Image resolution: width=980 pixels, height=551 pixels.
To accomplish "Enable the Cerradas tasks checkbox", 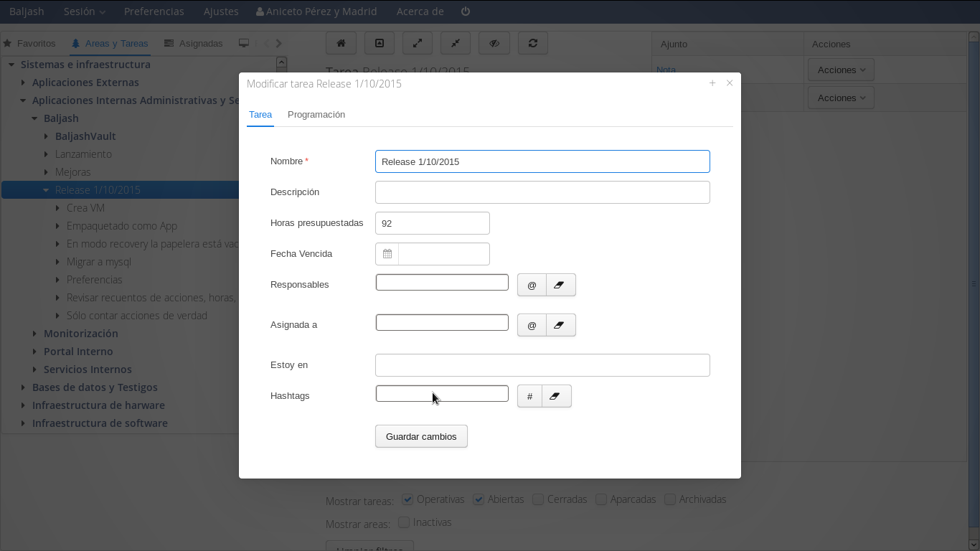I will 538,499.
